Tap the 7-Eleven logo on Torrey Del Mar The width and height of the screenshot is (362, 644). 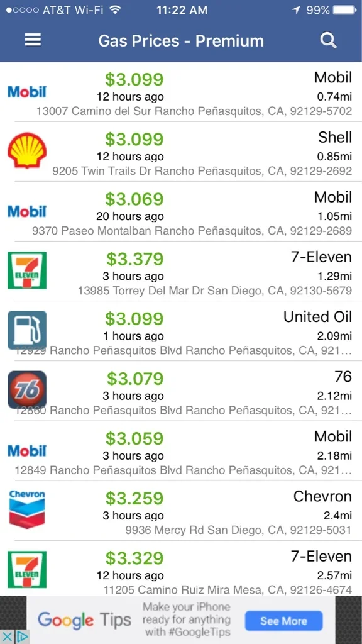point(27,270)
